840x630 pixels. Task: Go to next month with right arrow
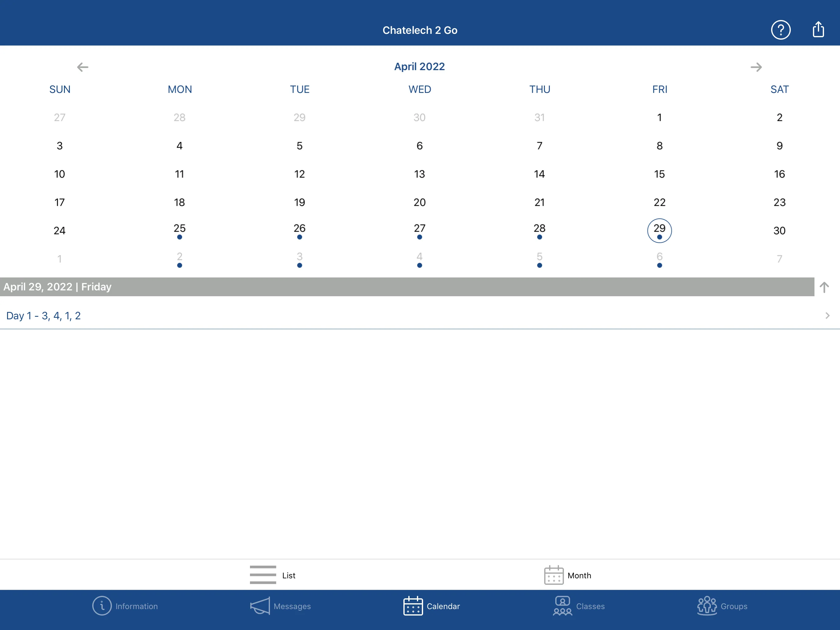(x=756, y=67)
